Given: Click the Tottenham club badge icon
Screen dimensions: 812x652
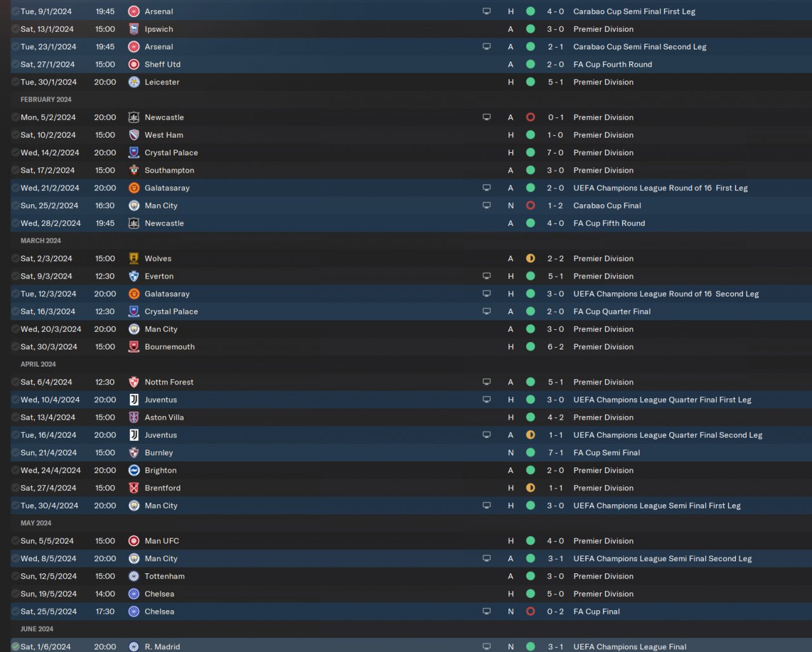Looking at the screenshot, I should [134, 577].
